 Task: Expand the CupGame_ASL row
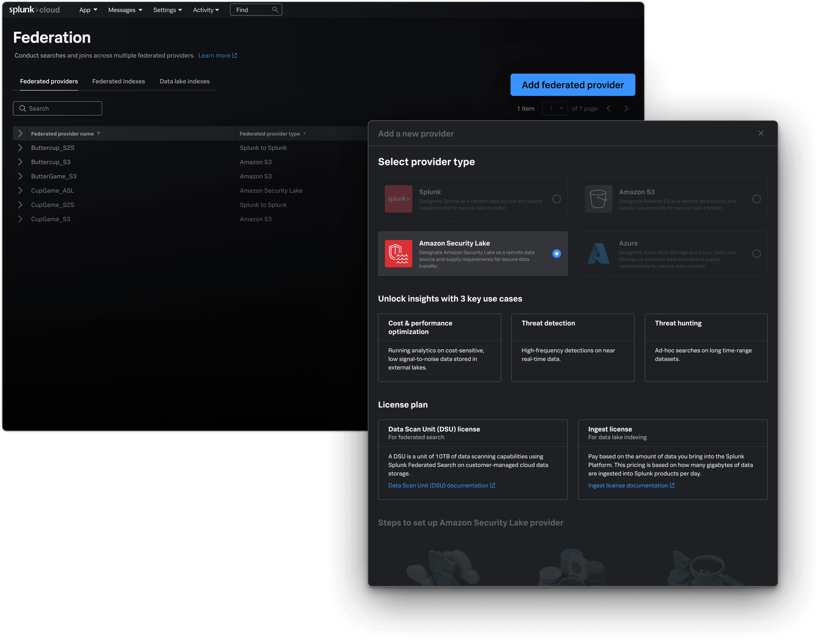[20, 190]
